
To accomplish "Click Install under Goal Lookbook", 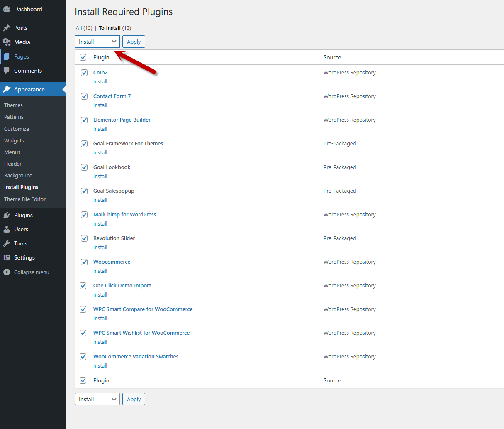I will coord(100,177).
